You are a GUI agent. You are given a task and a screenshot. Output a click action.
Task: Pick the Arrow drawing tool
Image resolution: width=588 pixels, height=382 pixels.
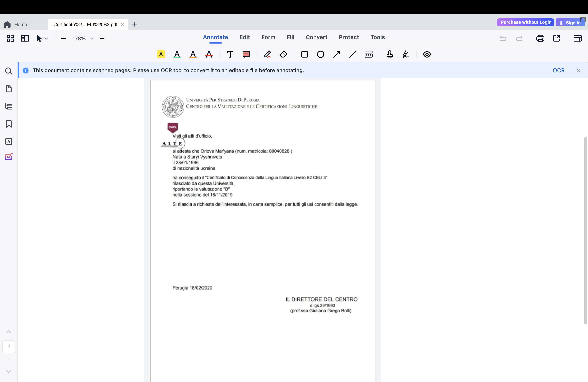pyautogui.click(x=336, y=54)
